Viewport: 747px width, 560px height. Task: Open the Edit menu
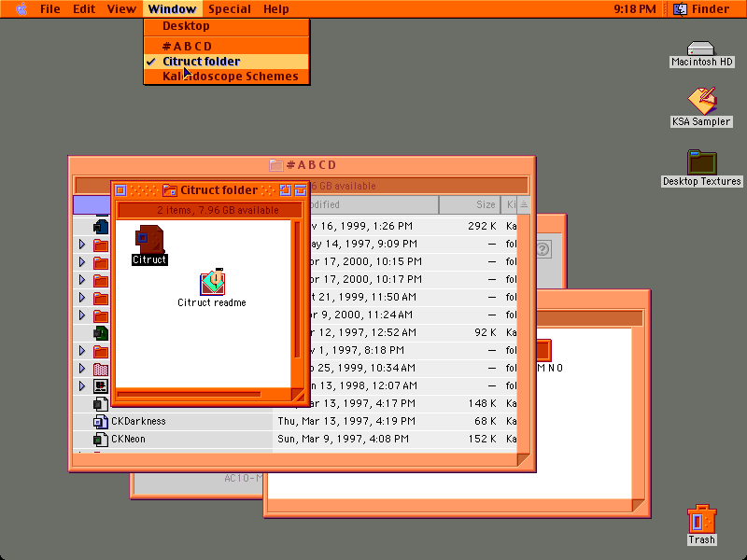pyautogui.click(x=84, y=8)
